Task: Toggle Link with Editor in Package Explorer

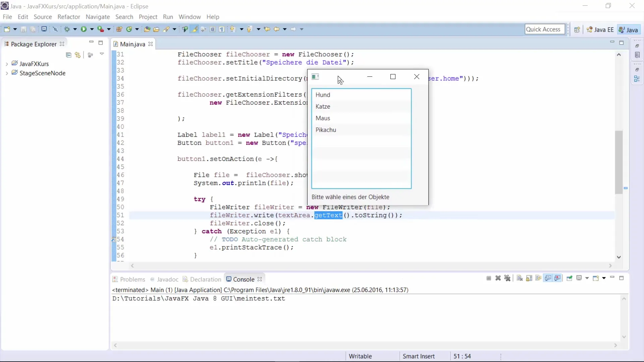Action: point(78,55)
